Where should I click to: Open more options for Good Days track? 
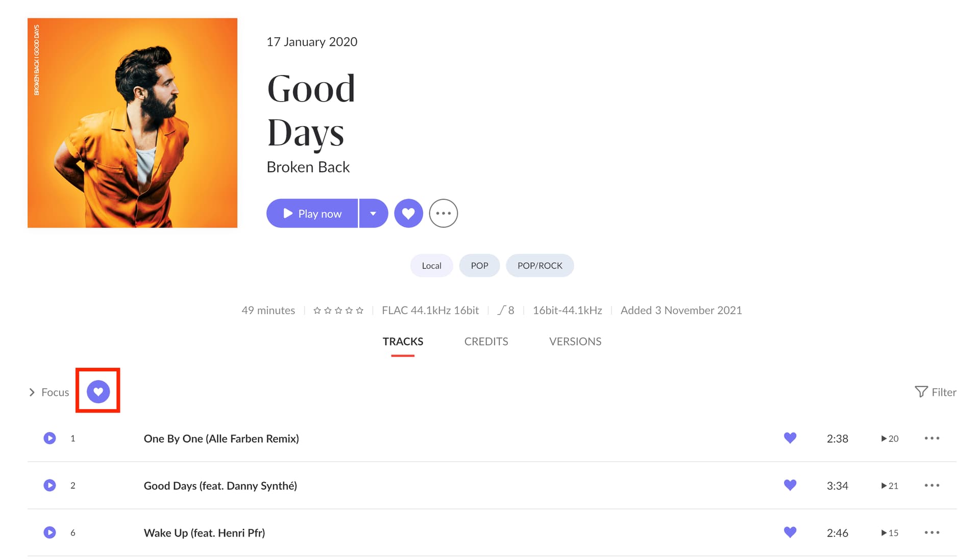click(932, 485)
